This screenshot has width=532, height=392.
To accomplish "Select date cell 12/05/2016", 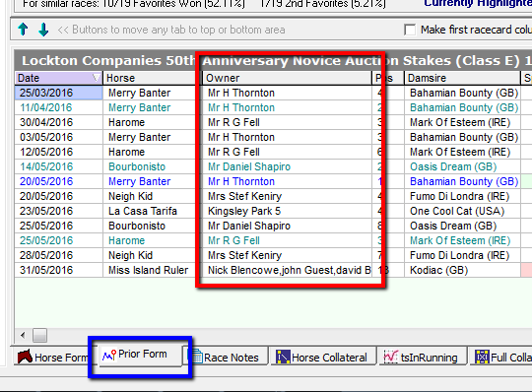I will [x=58, y=152].
